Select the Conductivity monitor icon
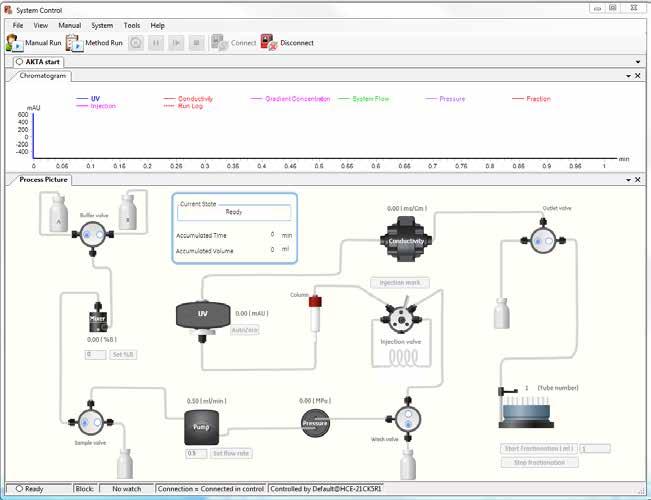The width and height of the screenshot is (651, 500). click(406, 239)
